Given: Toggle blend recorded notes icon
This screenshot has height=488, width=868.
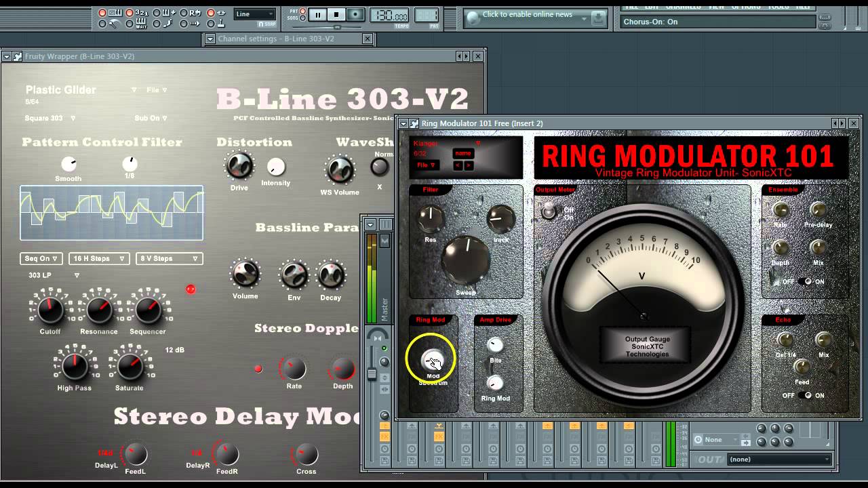Looking at the screenshot, I should tap(169, 13).
